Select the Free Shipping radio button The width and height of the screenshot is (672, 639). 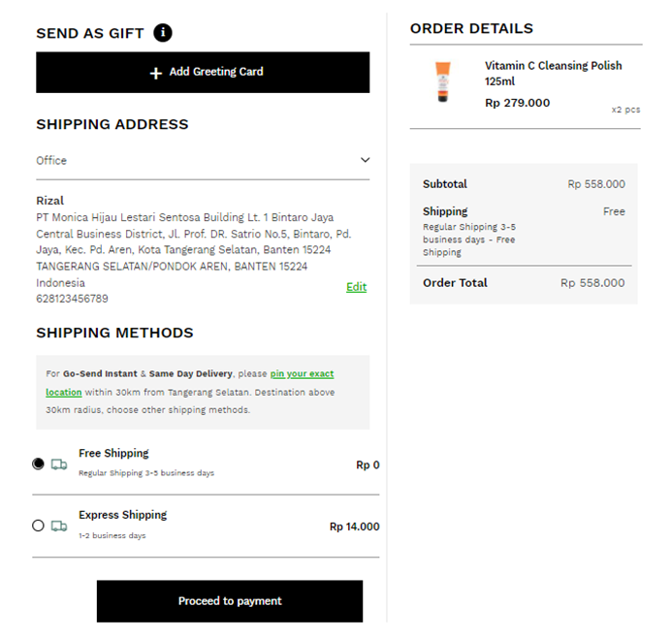pyautogui.click(x=38, y=463)
